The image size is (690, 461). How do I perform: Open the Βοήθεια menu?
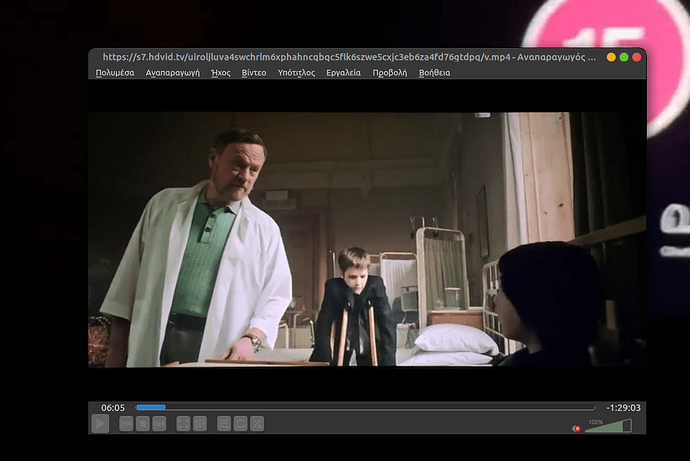click(434, 73)
